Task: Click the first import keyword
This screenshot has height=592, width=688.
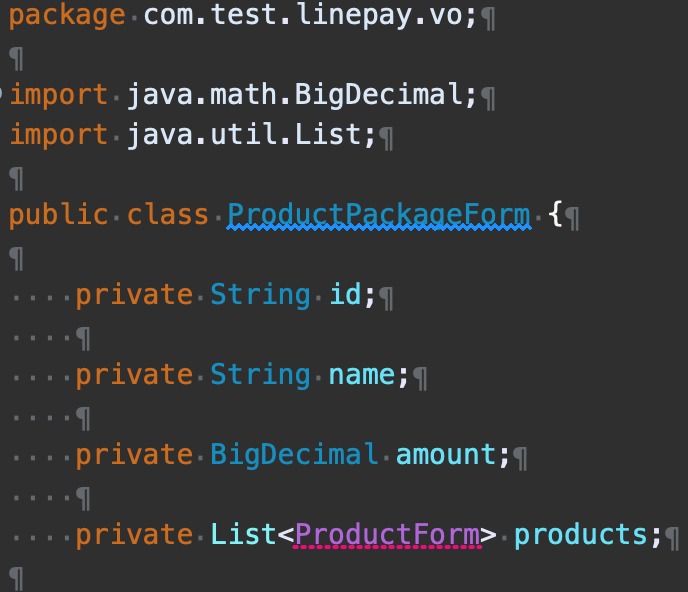Action: click(58, 96)
